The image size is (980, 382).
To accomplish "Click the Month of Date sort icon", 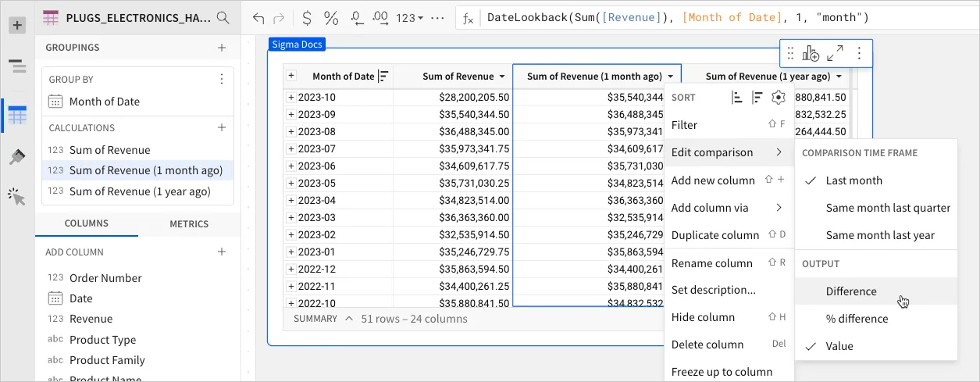I will [383, 77].
